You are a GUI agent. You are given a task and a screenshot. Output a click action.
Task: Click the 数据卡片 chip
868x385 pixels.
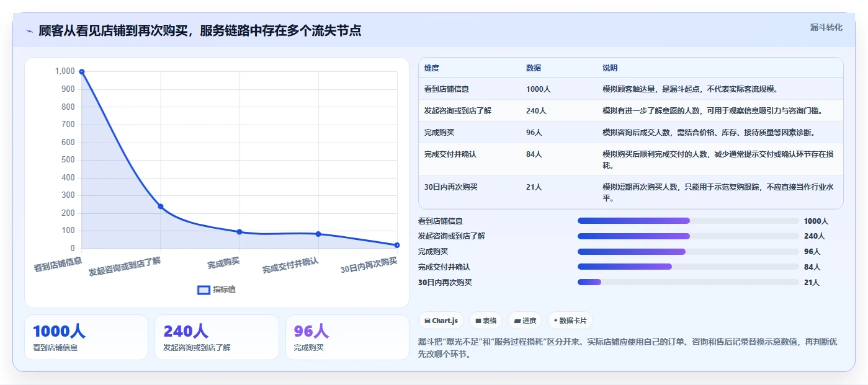tap(570, 321)
